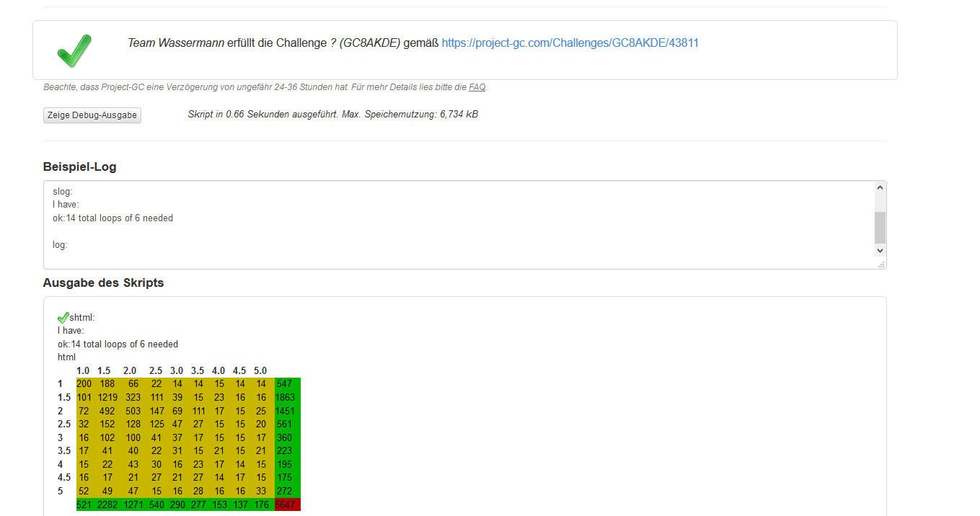Click the large green checkmark icon
Screen dimensions: 980x516
pyautogui.click(x=74, y=50)
